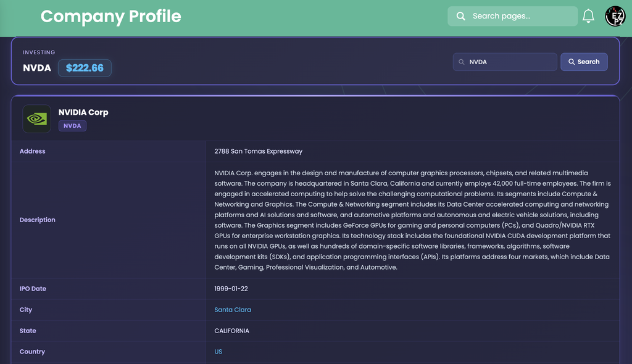The height and width of the screenshot is (364, 632).
Task: Click the Search button for ticker
Action: tap(584, 62)
